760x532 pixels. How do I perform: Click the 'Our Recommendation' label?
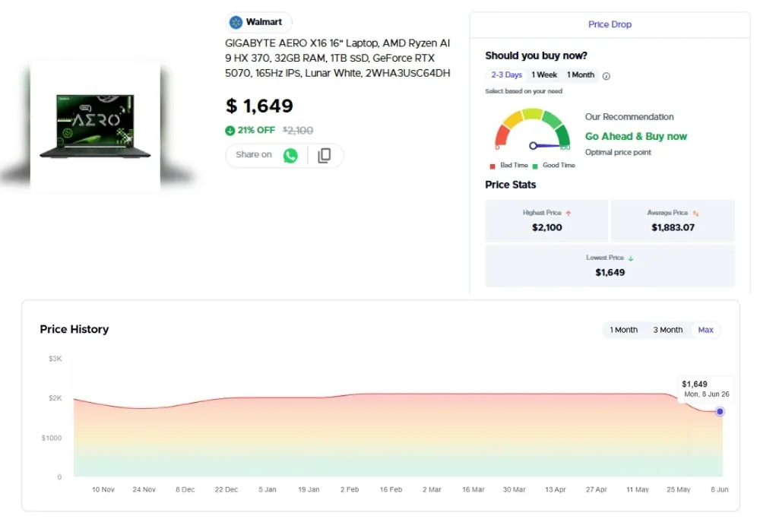click(629, 117)
